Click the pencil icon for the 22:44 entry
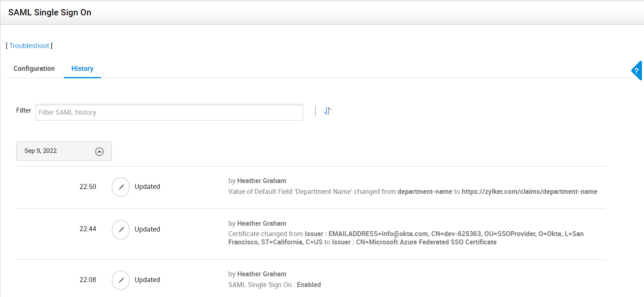This screenshot has width=644, height=297. 121,229
